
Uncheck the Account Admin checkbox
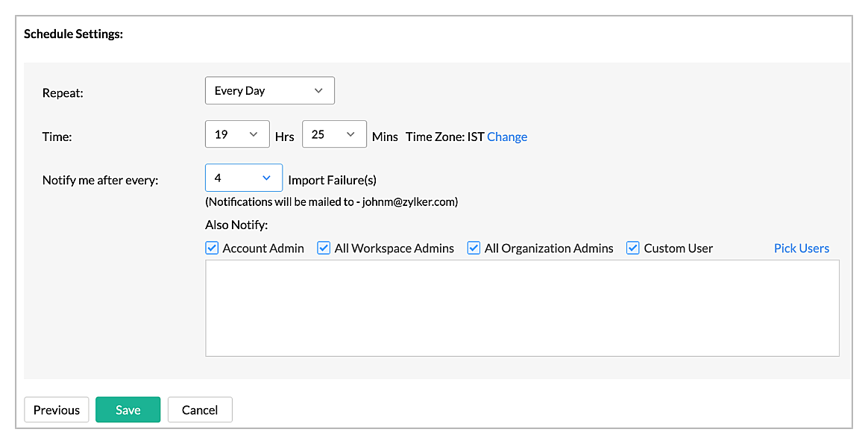[x=211, y=247]
